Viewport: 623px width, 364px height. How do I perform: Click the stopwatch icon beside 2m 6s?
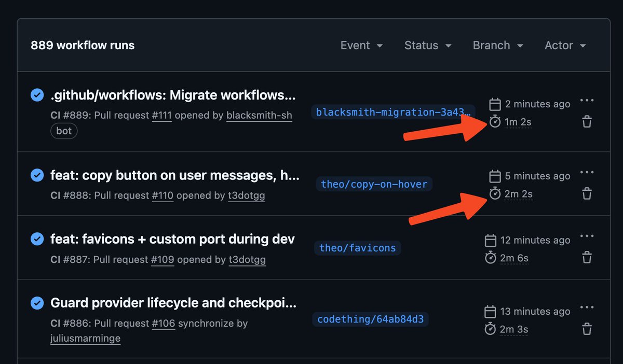coord(491,257)
